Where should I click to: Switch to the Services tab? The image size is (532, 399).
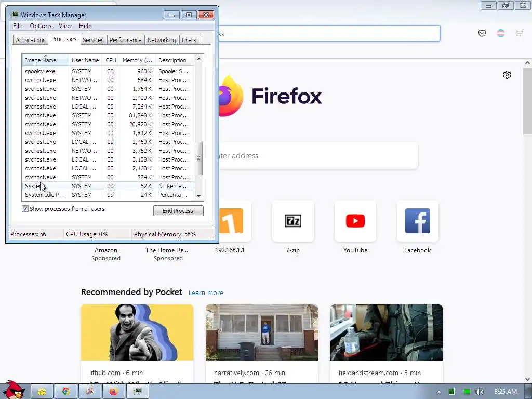click(93, 40)
